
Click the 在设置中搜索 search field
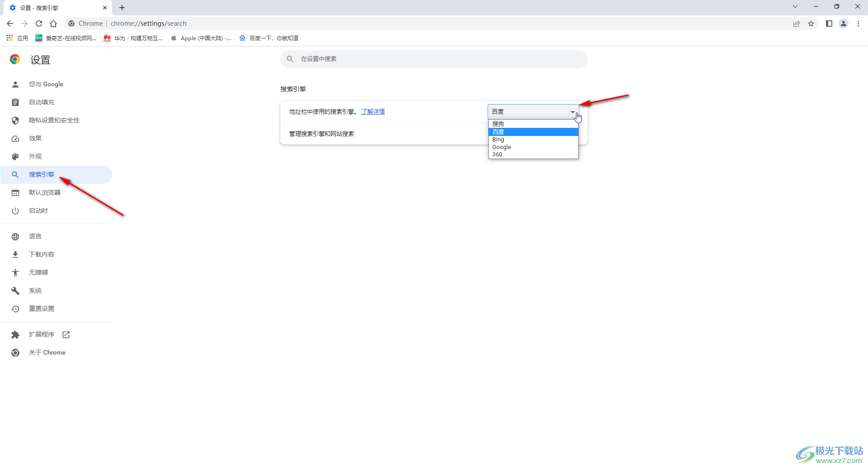434,59
